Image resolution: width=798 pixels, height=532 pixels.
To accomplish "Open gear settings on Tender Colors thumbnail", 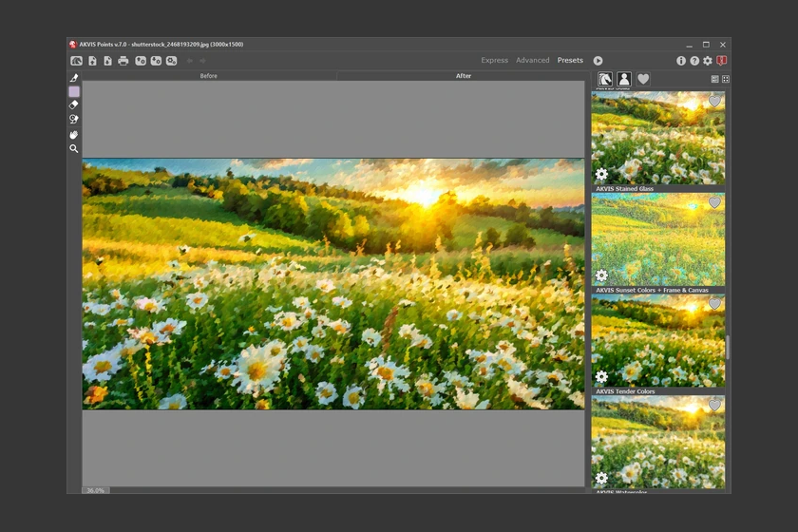I will 601,478.
